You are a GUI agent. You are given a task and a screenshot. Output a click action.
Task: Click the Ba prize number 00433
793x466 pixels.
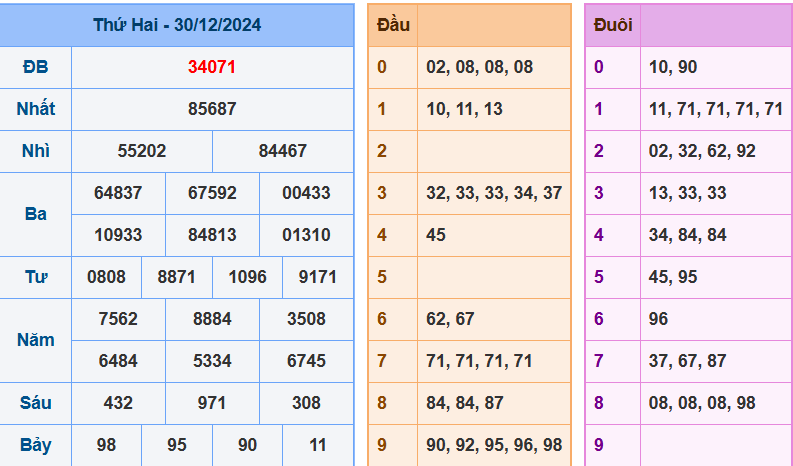(306, 193)
